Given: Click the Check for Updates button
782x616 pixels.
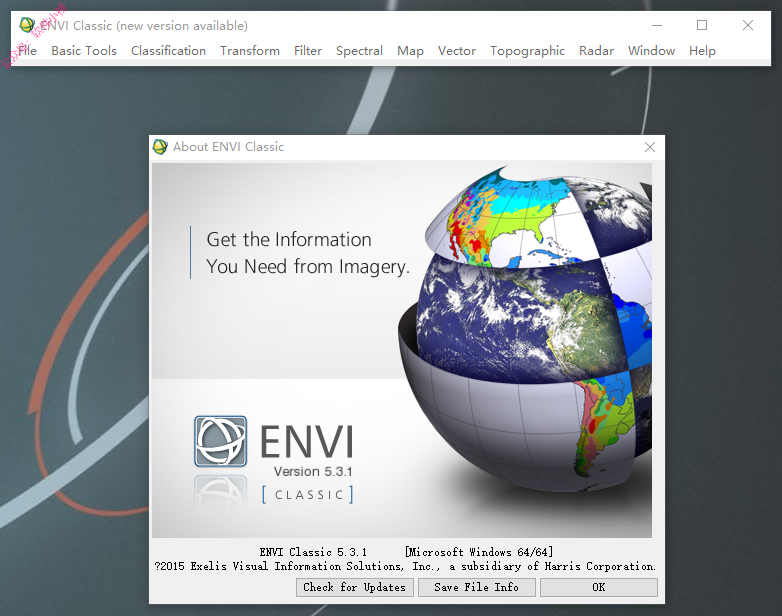Looking at the screenshot, I should 355,588.
